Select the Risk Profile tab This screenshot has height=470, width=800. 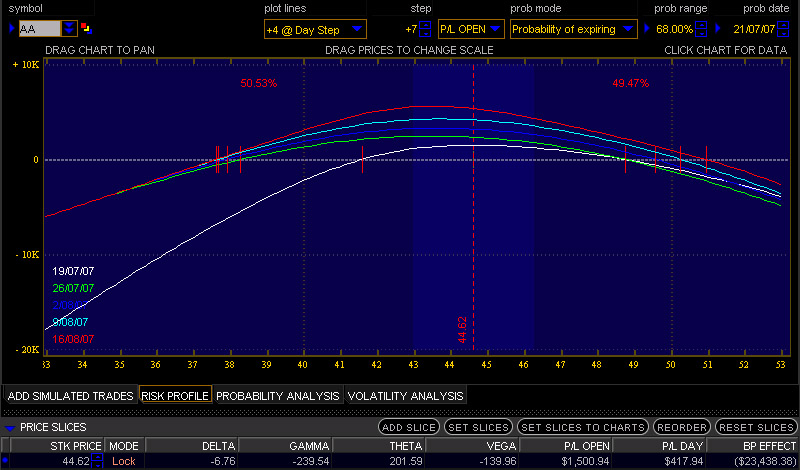(x=175, y=395)
